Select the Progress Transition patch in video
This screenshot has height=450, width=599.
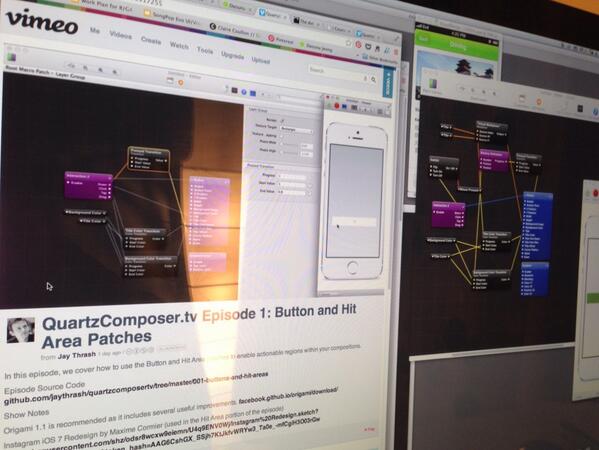coord(148,159)
